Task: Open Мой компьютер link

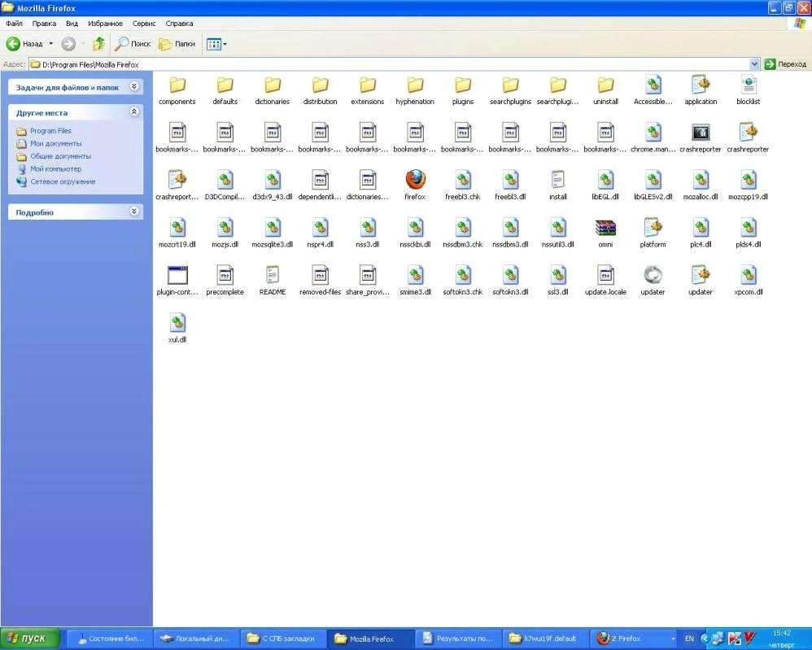Action: pos(55,169)
